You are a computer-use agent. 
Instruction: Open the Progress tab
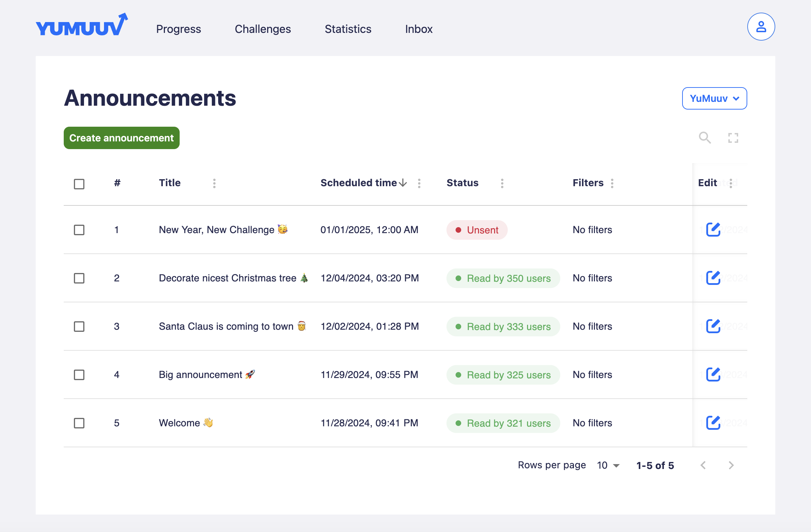(x=179, y=29)
